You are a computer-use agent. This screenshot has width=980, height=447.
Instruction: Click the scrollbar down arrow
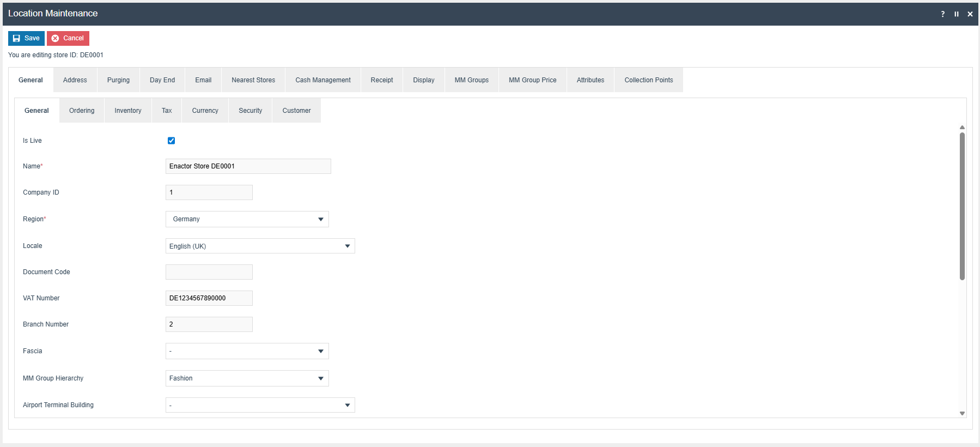click(962, 413)
